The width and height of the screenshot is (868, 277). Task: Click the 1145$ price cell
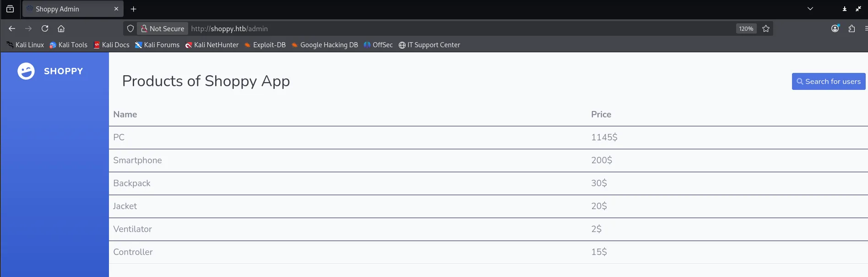(x=604, y=137)
